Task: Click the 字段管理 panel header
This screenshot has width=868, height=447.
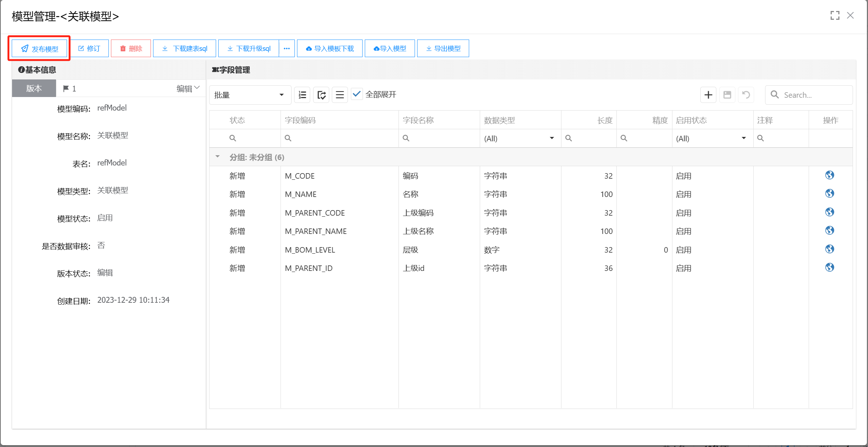Action: point(531,70)
